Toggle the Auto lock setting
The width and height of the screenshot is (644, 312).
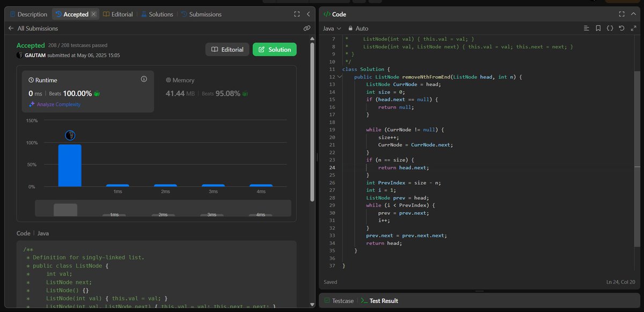(358, 28)
